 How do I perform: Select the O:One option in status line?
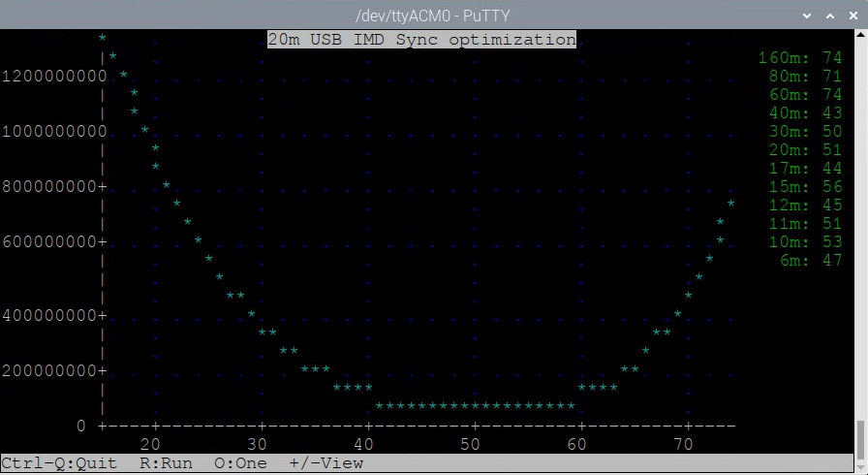240,463
